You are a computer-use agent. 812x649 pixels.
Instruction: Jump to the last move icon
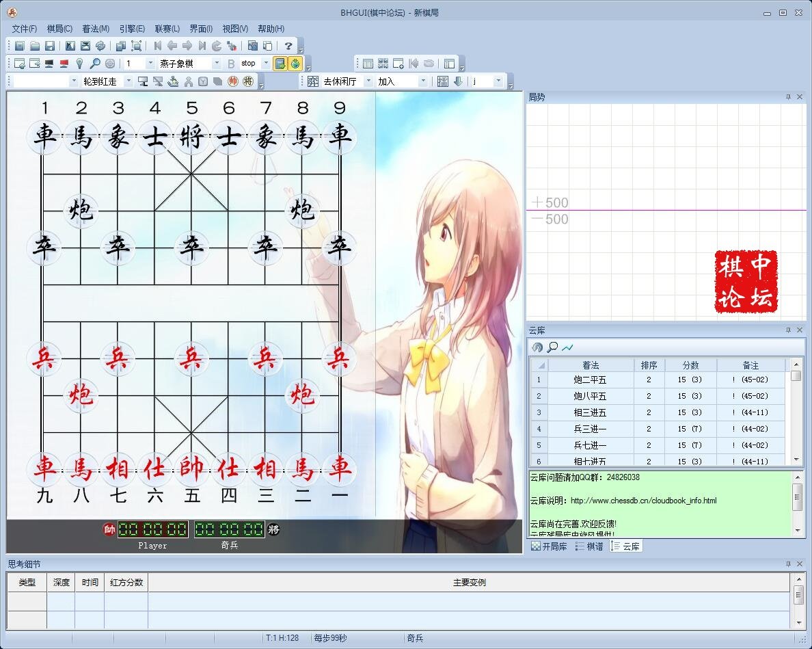(x=202, y=46)
